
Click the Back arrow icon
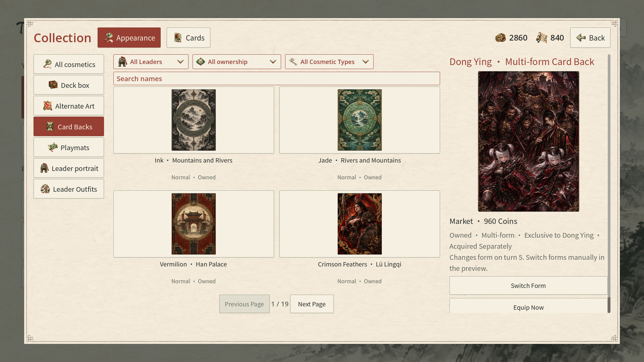coord(581,38)
